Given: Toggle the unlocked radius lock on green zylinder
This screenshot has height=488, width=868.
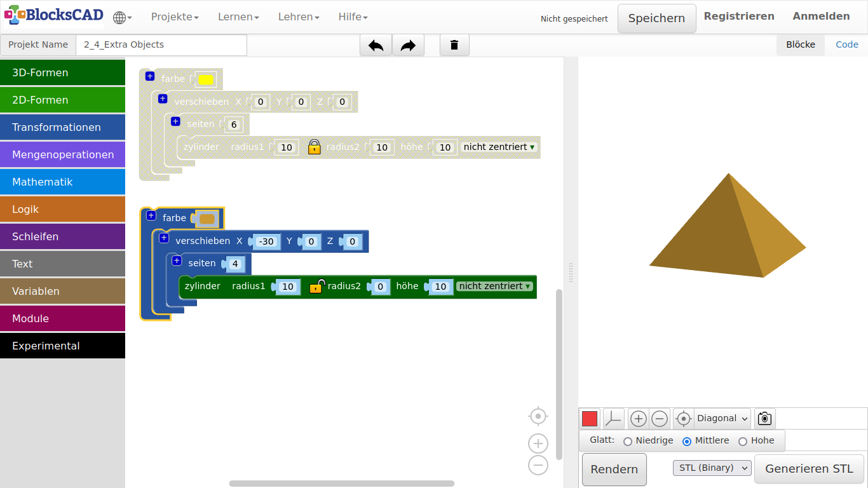Looking at the screenshot, I should [316, 286].
